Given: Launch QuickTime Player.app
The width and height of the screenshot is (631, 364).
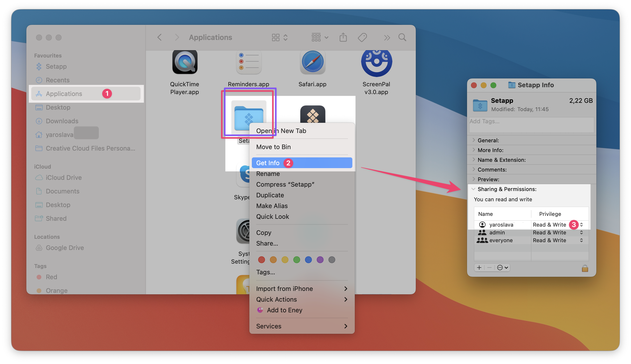Looking at the screenshot, I should [x=184, y=63].
